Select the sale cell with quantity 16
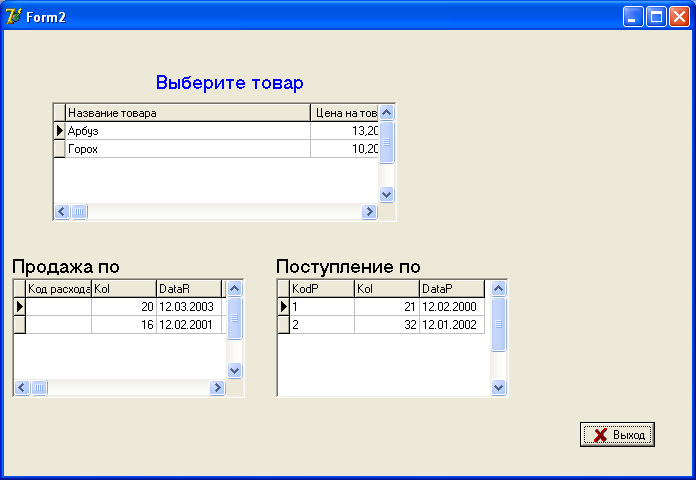696x480 pixels. click(x=124, y=325)
